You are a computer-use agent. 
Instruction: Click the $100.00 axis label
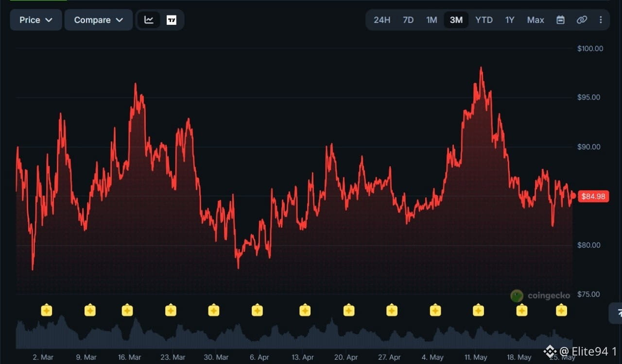click(x=590, y=49)
